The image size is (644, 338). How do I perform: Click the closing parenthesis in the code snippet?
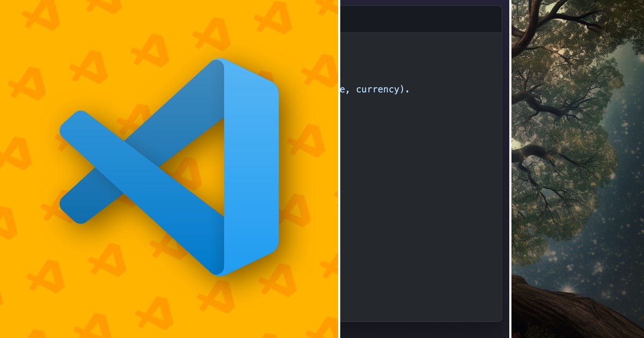pyautogui.click(x=401, y=89)
